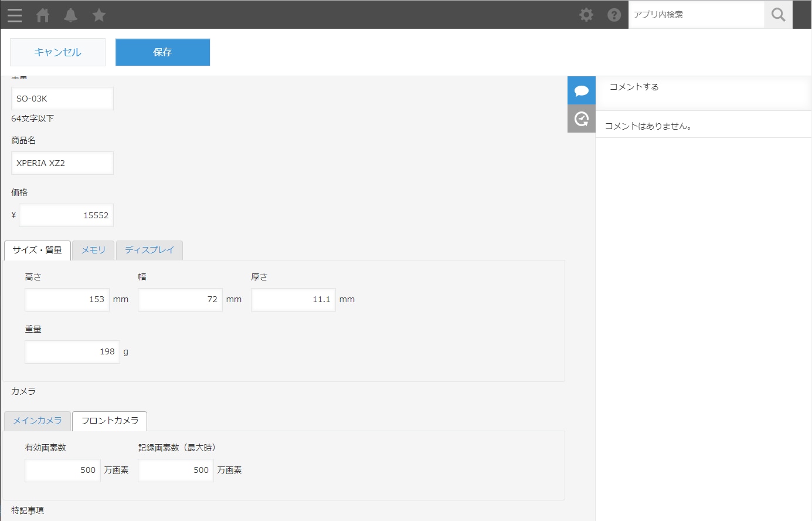
Task: Open the notifications bell
Action: tap(71, 15)
